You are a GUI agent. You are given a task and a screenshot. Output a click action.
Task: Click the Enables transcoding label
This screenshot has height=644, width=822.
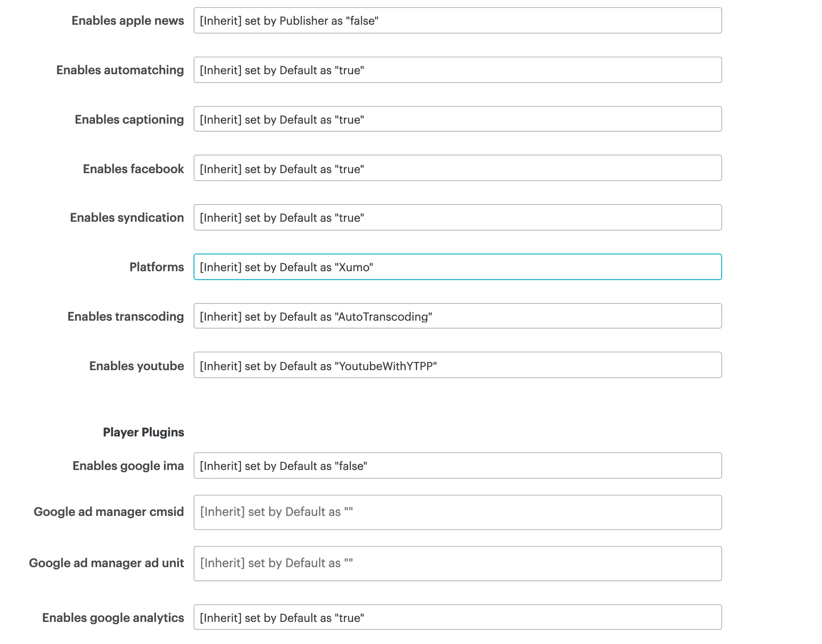point(126,316)
